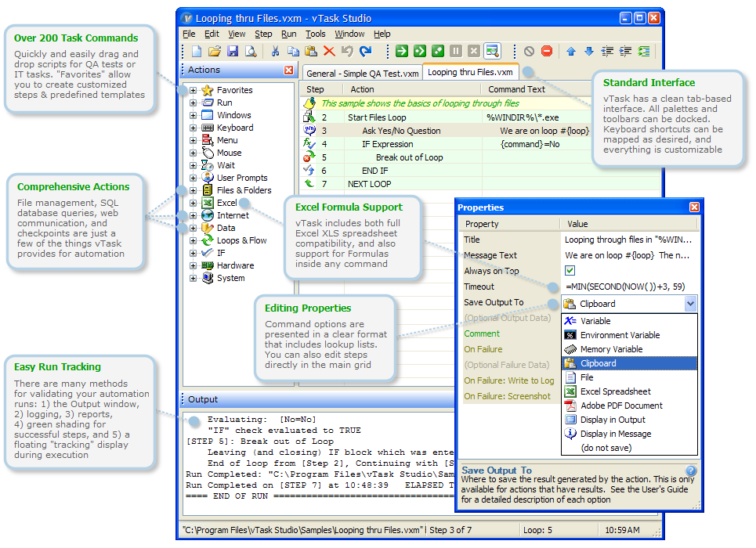Click the Cut scissors icon
The image size is (756, 548).
pyautogui.click(x=275, y=52)
